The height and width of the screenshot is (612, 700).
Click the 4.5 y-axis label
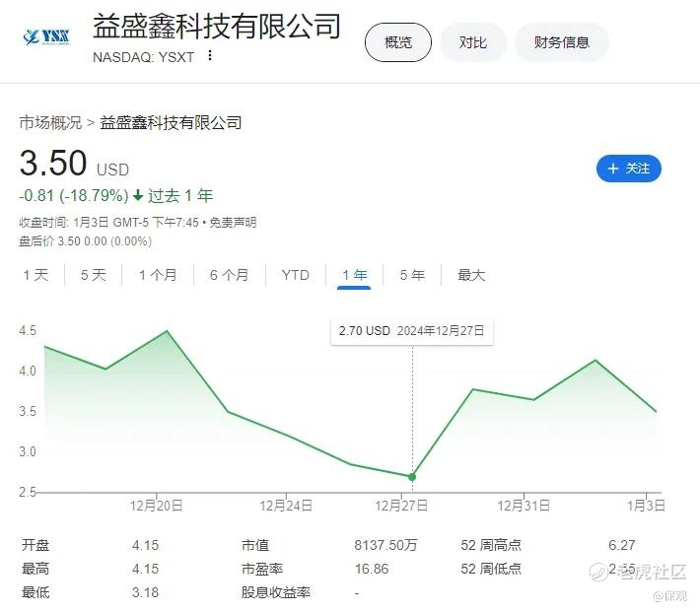pyautogui.click(x=28, y=331)
